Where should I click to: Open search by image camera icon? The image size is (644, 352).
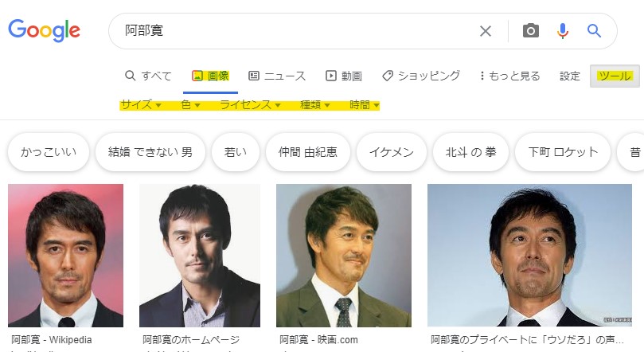tap(530, 31)
